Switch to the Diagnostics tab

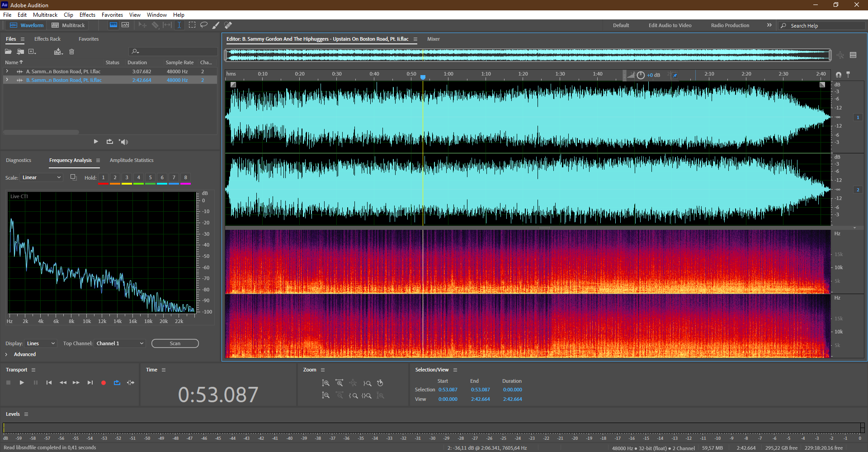(19, 160)
